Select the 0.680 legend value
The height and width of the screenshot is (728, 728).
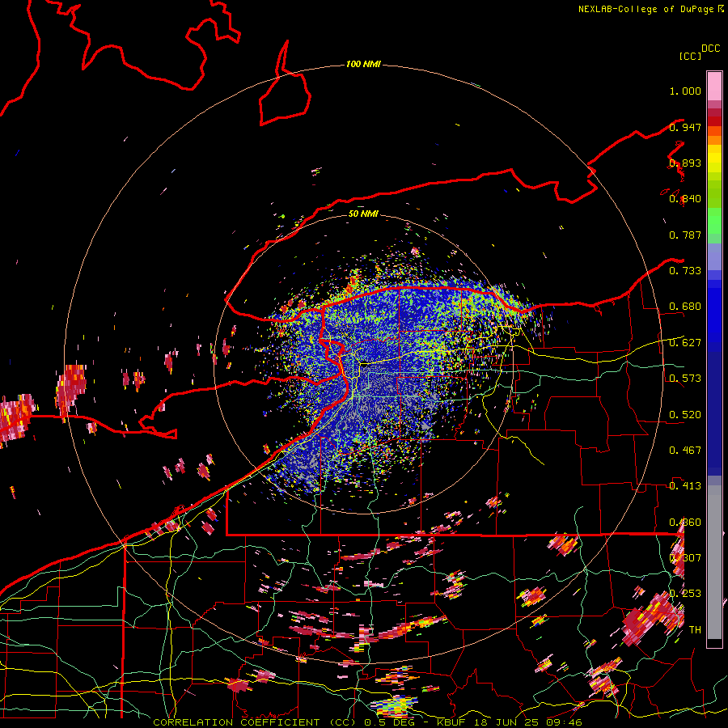click(685, 307)
